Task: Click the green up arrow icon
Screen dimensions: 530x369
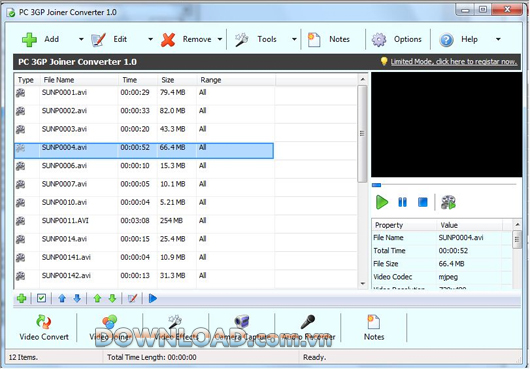Action: click(x=97, y=298)
